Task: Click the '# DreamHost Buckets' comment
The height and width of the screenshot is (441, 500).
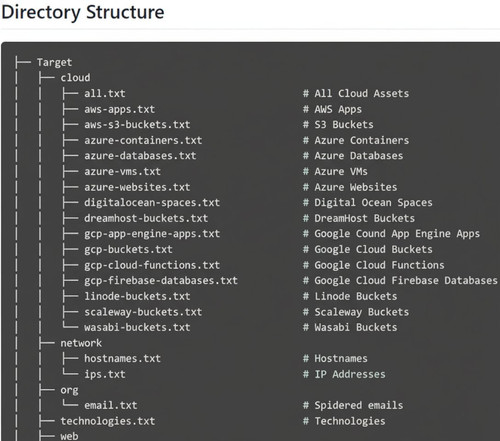Action: click(x=359, y=218)
